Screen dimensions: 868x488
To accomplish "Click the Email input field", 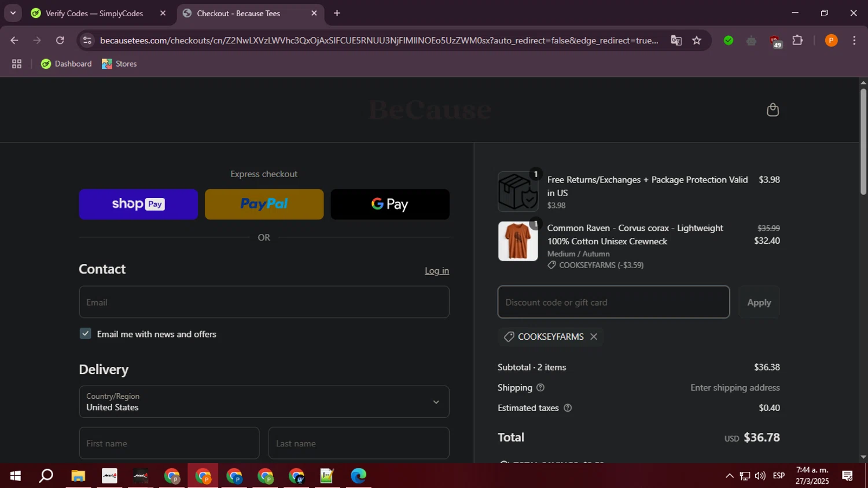I will 264,302.
